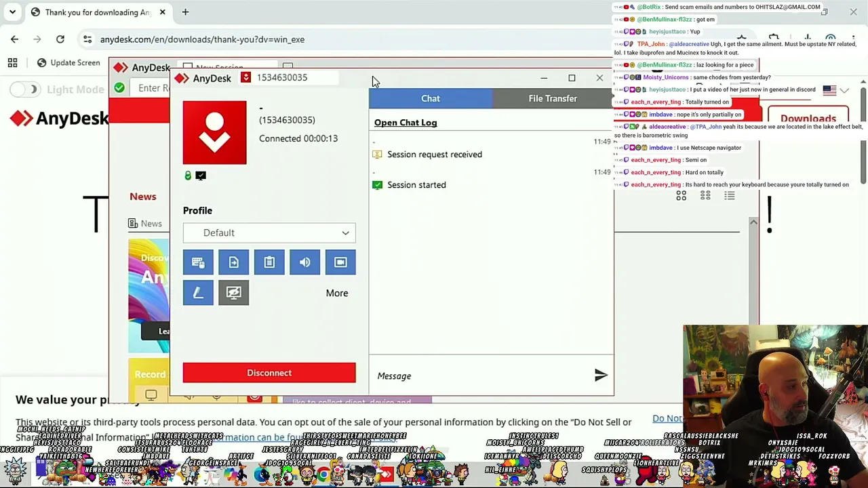Toggle the clipboard sync permission button
Screen dimensions: 868x488
click(x=269, y=262)
